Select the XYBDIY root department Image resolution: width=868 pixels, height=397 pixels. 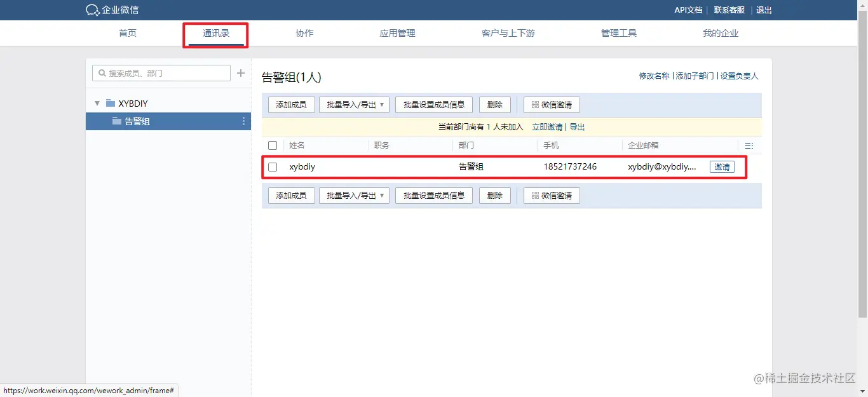point(133,104)
